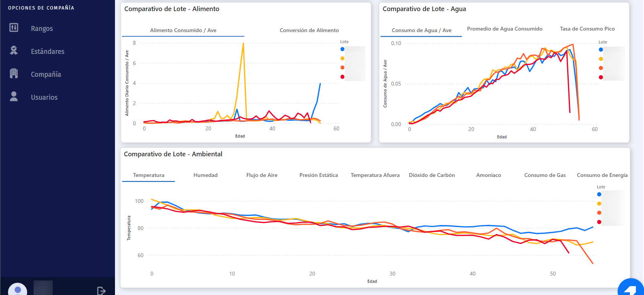Image resolution: width=644 pixels, height=295 pixels.
Task: Open the Rangos sidebar icon
Action: coord(14,28)
